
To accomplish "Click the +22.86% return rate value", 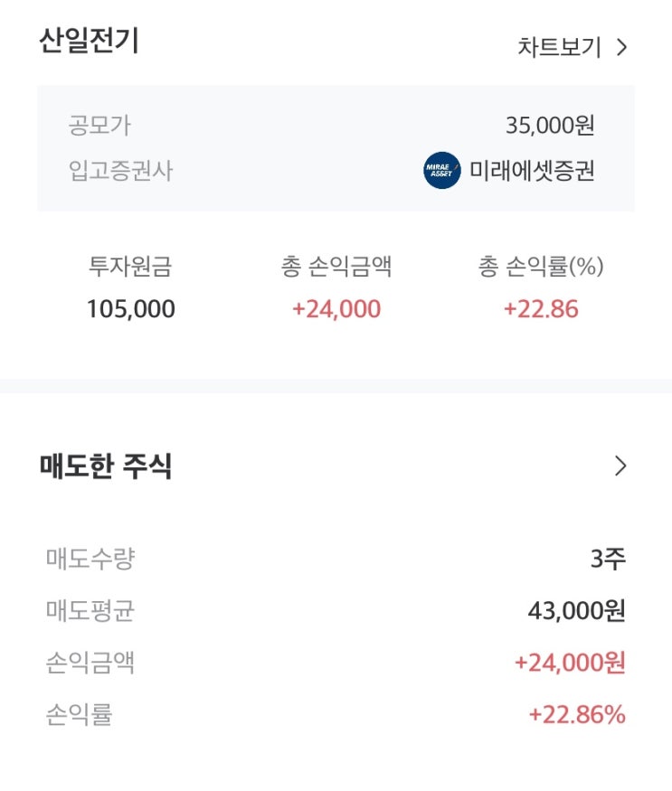I will click(577, 715).
